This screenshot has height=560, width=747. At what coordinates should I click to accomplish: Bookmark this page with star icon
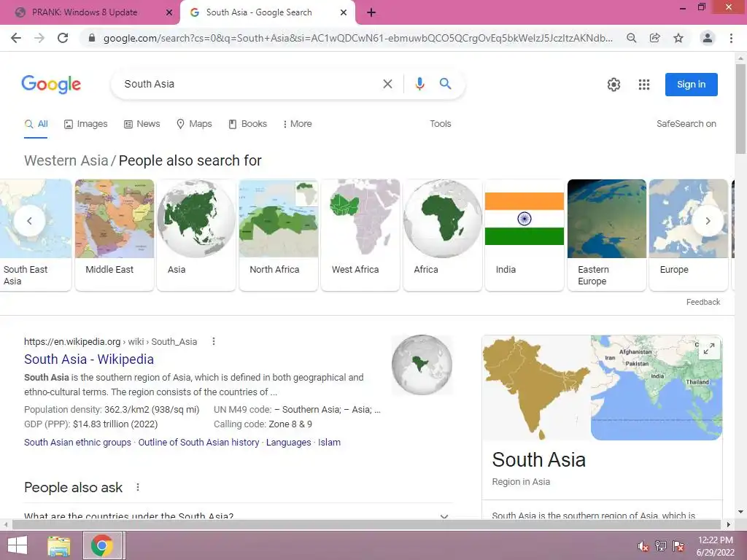(x=678, y=38)
